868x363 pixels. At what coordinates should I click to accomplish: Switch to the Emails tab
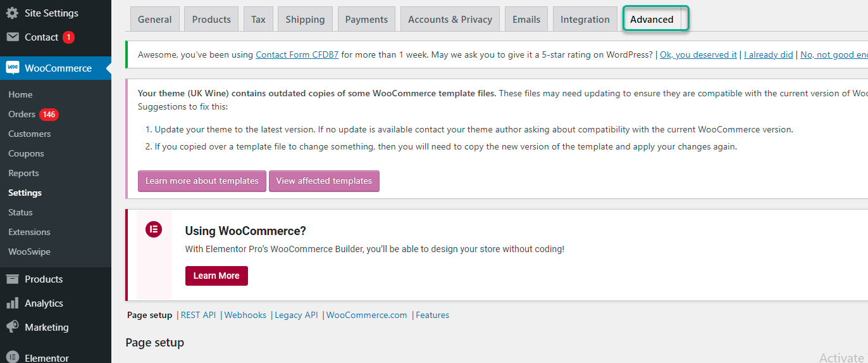526,19
